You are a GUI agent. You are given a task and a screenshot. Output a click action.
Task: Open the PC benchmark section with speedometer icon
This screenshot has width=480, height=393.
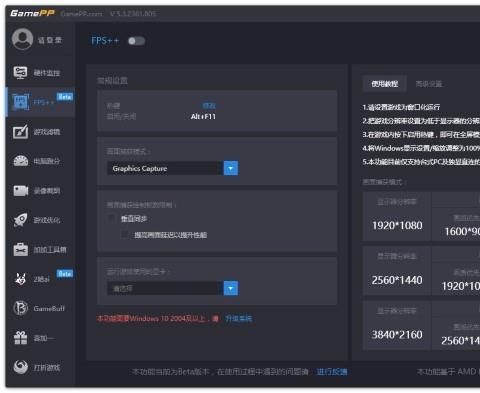[x=40, y=161]
